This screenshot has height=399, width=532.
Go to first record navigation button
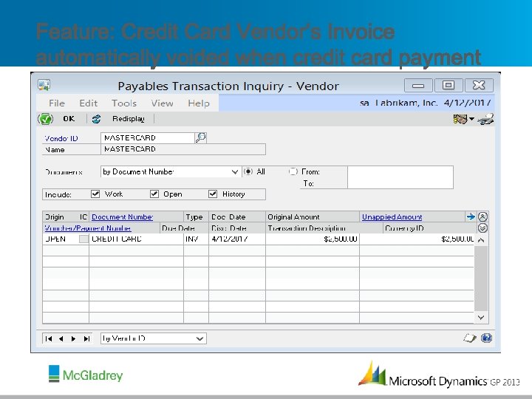[x=49, y=338]
